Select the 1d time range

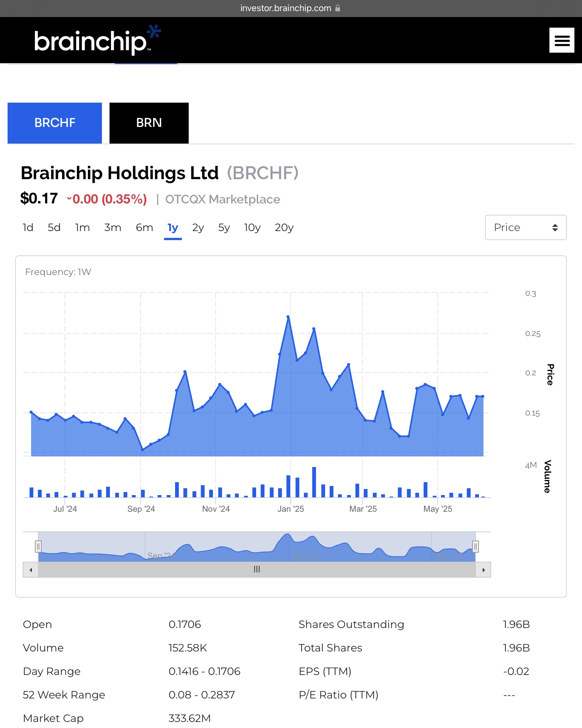[28, 228]
